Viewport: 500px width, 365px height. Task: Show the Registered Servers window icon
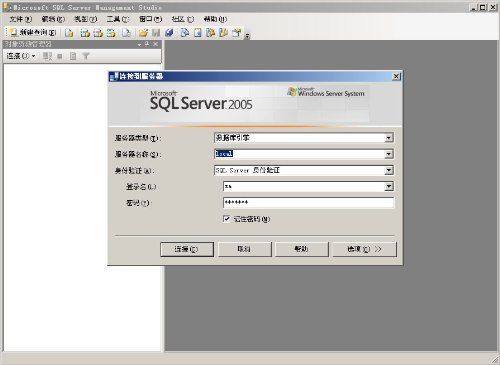pyautogui.click(x=185, y=33)
